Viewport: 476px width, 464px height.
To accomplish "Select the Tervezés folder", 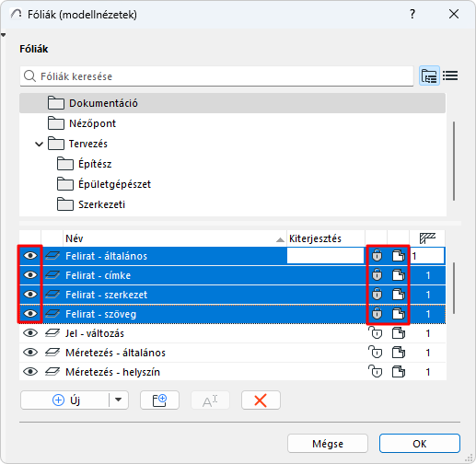I will pos(232,144).
